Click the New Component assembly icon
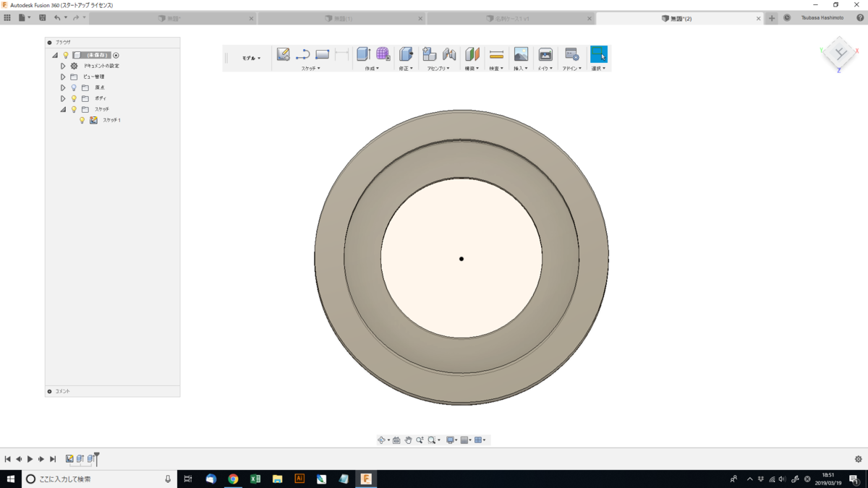 pyautogui.click(x=430, y=54)
